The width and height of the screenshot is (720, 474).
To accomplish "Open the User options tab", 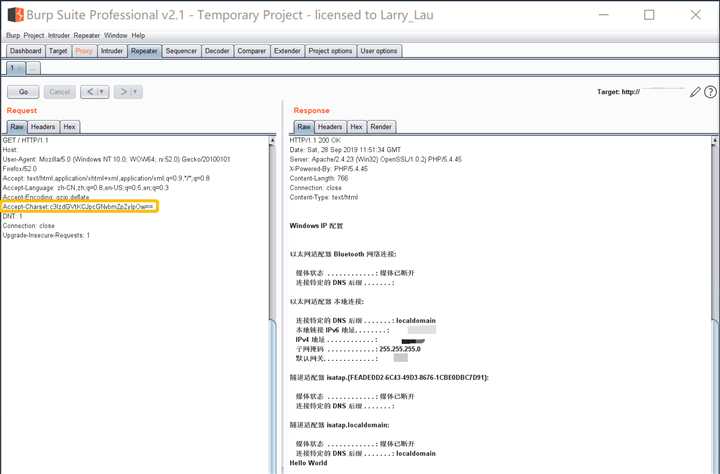I will point(379,51).
